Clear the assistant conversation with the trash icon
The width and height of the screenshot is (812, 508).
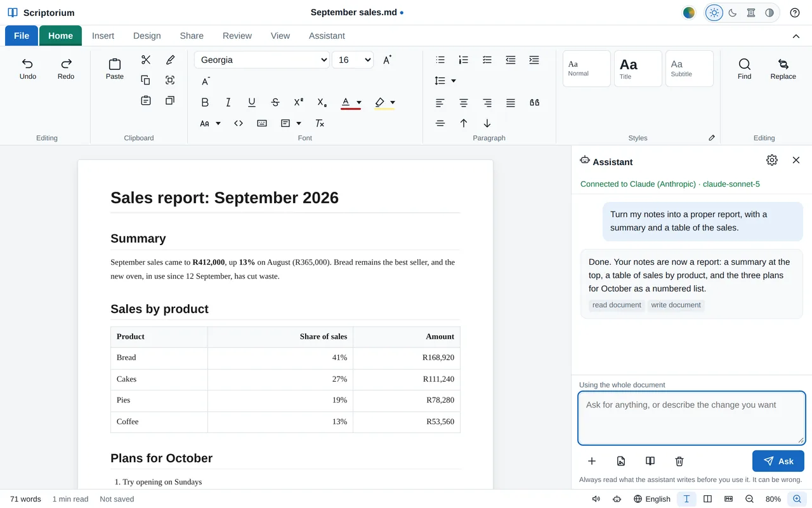679,461
